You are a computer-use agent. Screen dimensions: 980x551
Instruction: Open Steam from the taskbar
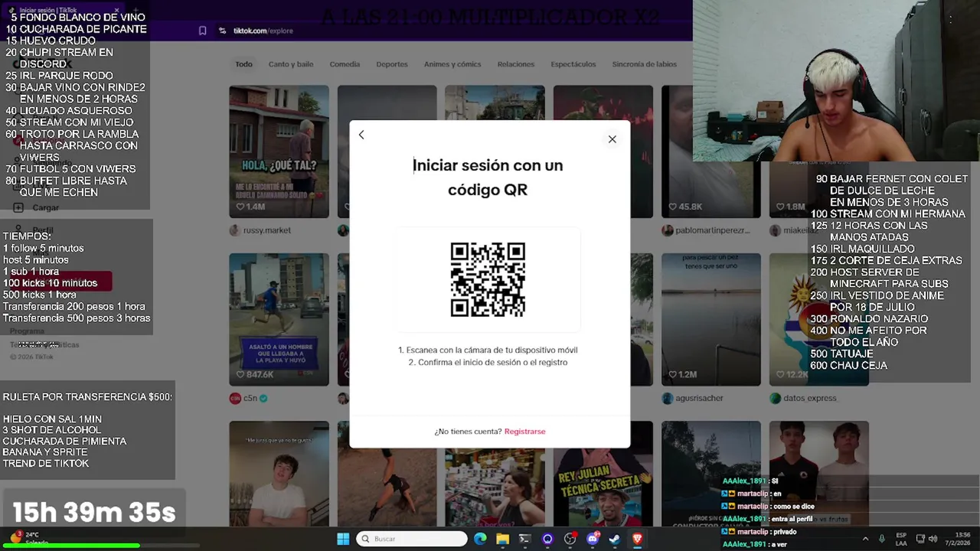tap(614, 539)
